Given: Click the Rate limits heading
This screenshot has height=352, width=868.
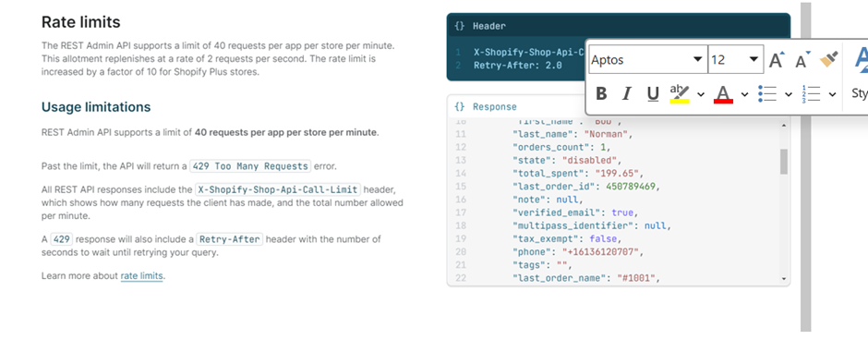Looking at the screenshot, I should pos(81,22).
